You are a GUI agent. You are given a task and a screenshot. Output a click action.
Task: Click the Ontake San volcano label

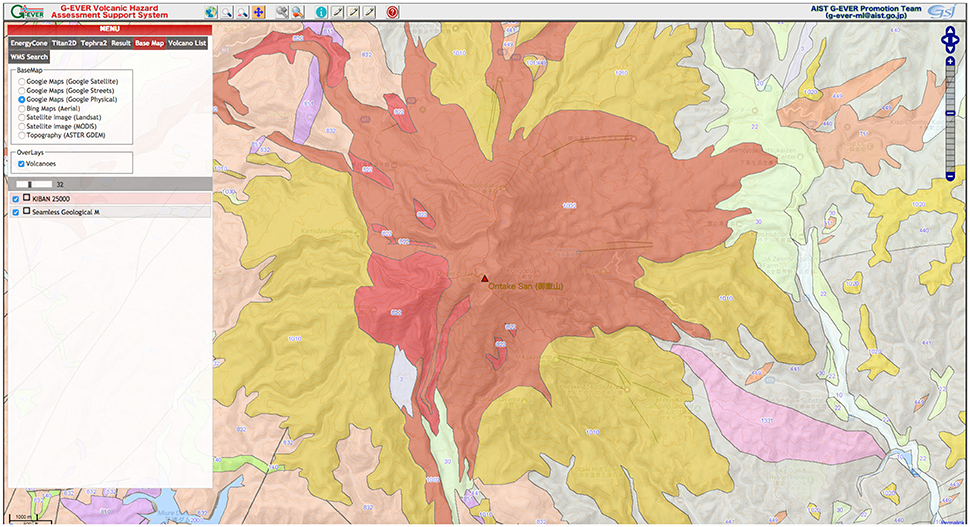(x=526, y=286)
